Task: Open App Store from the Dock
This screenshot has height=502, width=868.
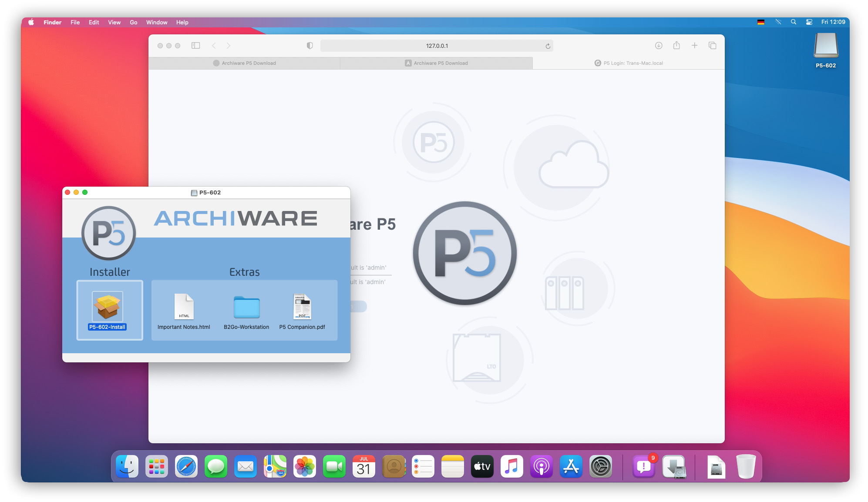Action: pos(571,467)
